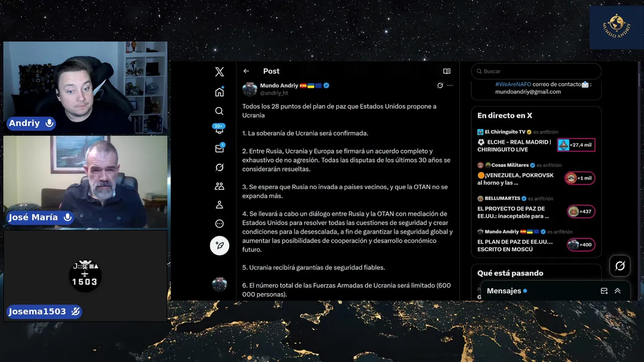Click new message icon in Mensajes bar

(604, 291)
